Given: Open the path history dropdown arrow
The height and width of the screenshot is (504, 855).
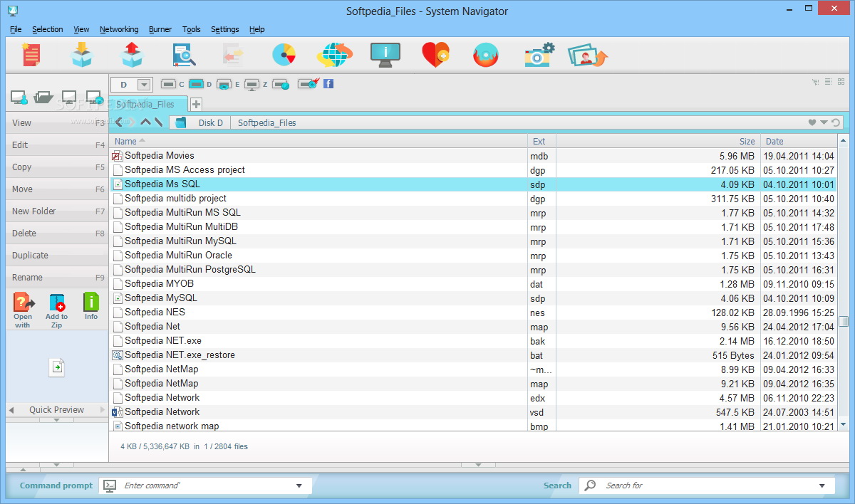Looking at the screenshot, I should pos(824,122).
